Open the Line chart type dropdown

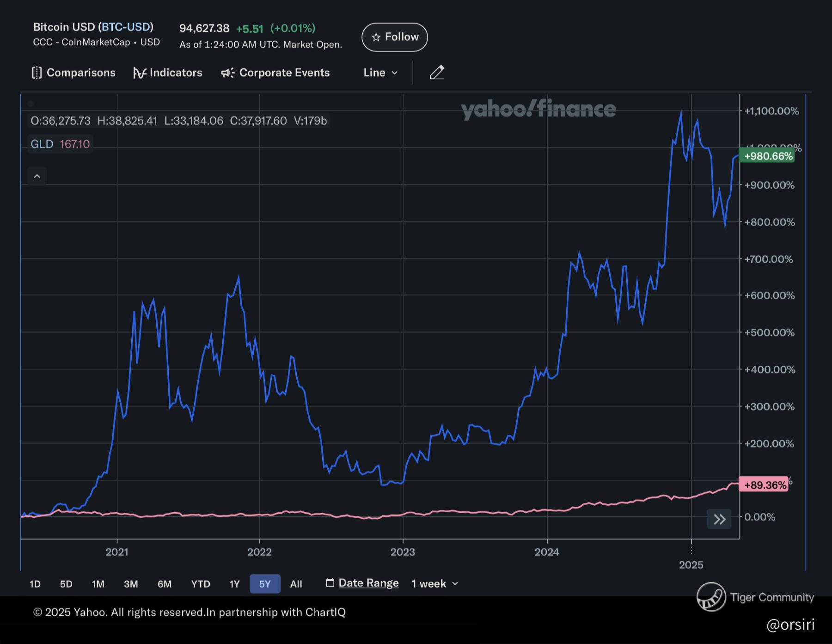point(380,73)
